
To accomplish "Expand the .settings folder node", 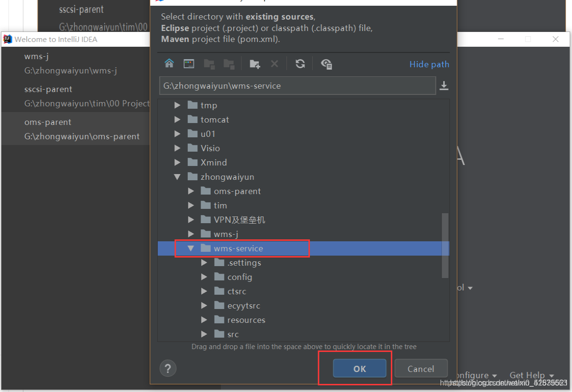I will 204,262.
